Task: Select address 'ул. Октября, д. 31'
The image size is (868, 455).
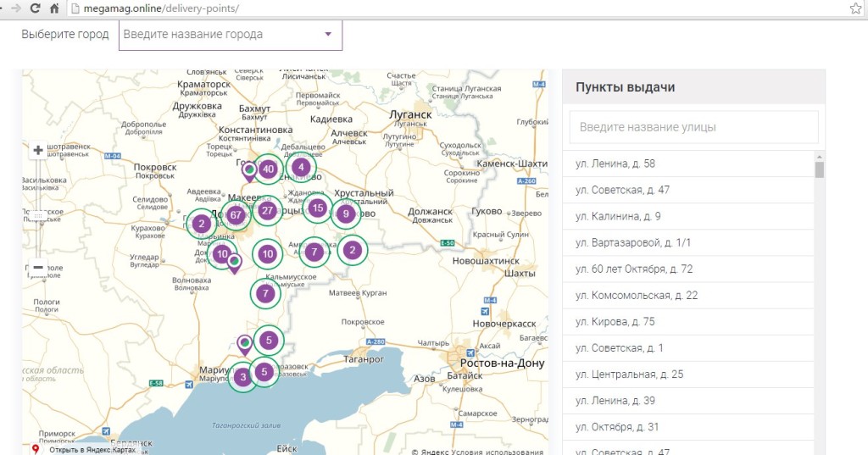Action: [x=688, y=427]
